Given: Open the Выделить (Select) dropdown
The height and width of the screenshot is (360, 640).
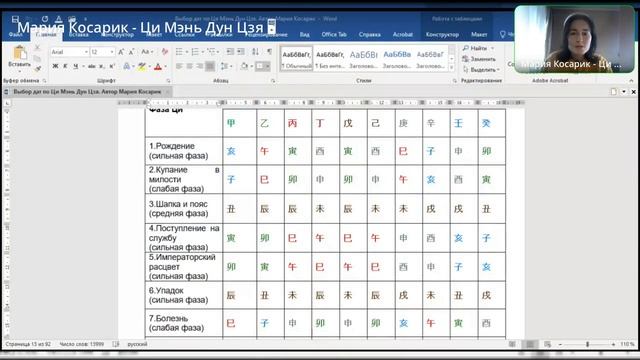Looking at the screenshot, I should coord(482,70).
